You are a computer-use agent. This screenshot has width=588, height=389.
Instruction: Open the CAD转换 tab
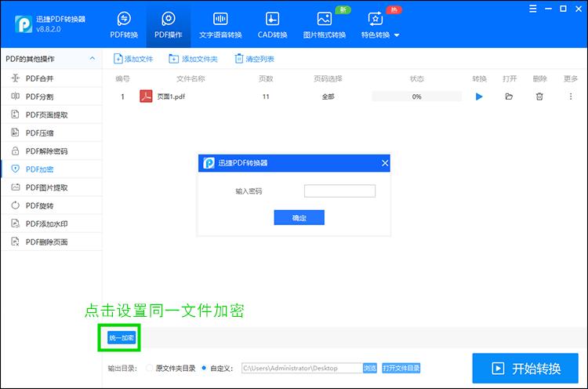272,25
